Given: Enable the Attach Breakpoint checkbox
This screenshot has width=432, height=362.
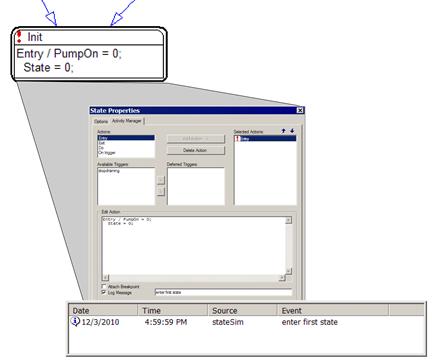Looking at the screenshot, I should tap(104, 286).
